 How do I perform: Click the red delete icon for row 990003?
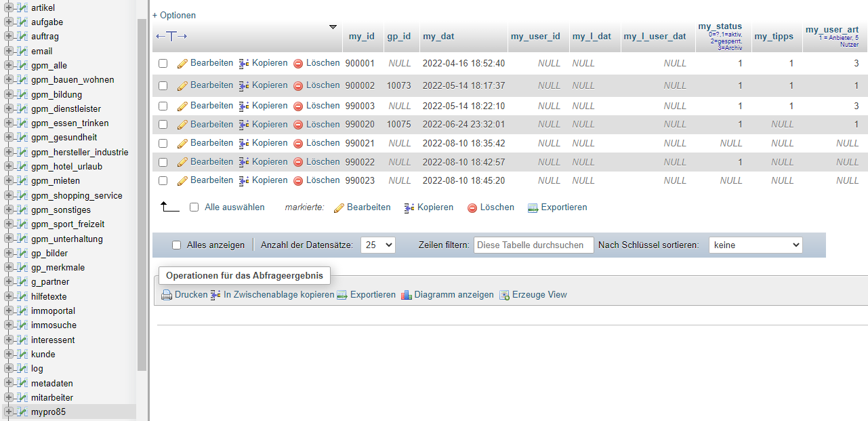coord(298,106)
